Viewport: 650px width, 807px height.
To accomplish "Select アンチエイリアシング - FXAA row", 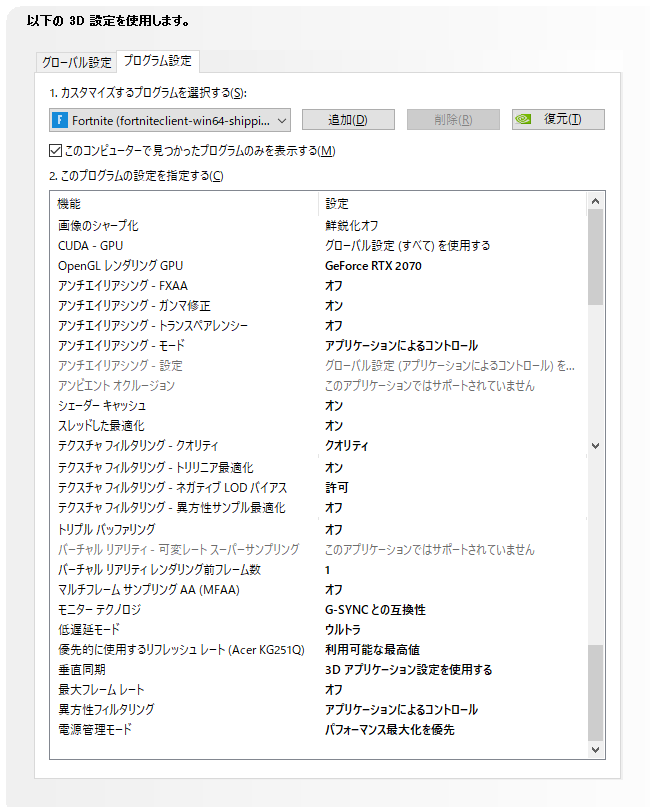I will [318, 286].
